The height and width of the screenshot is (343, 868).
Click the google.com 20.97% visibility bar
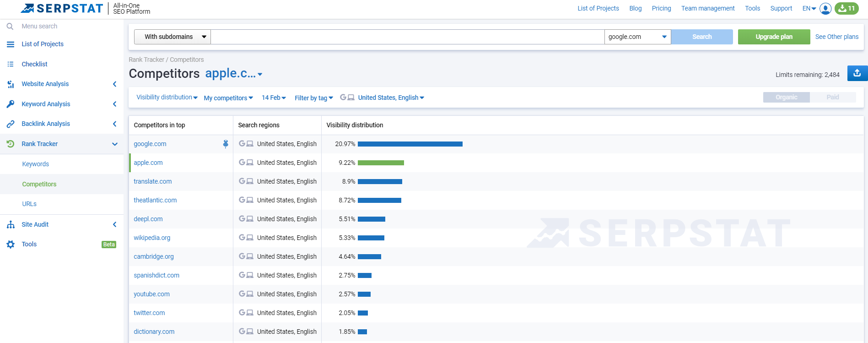[410, 144]
